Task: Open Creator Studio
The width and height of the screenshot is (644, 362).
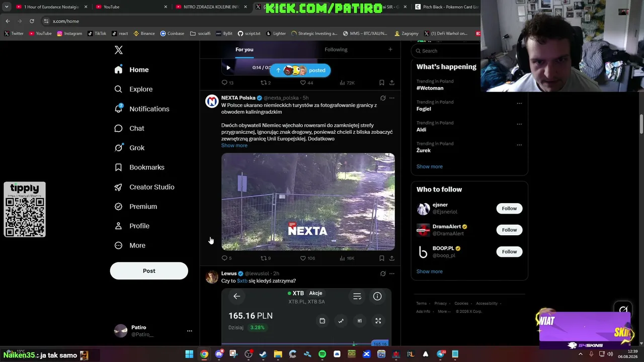Action: point(144,187)
